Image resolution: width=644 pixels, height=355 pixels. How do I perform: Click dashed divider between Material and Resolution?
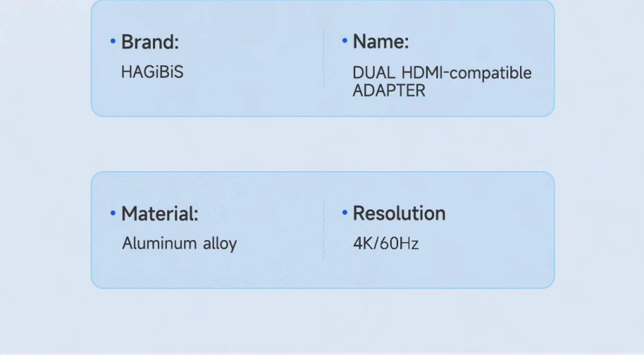click(323, 230)
